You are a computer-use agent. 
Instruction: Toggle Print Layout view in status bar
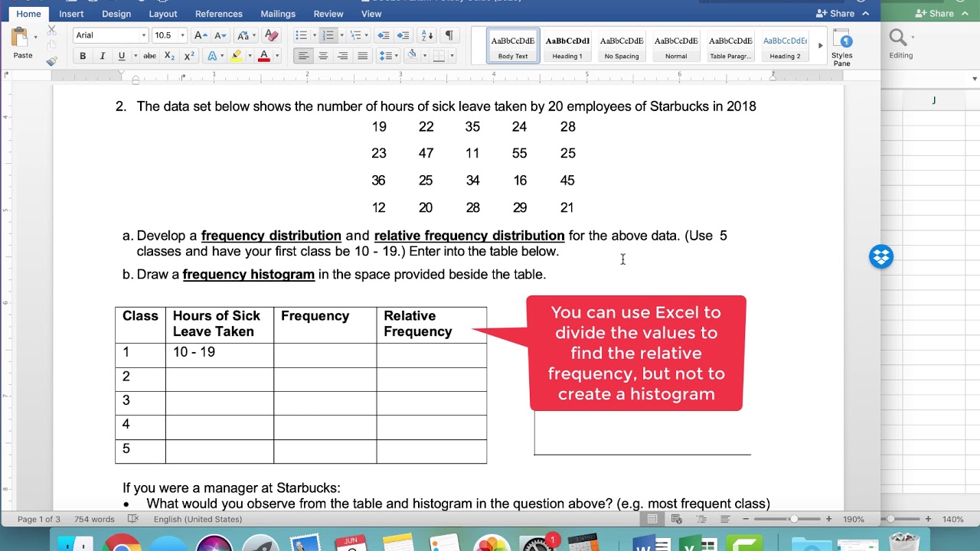pos(652,519)
